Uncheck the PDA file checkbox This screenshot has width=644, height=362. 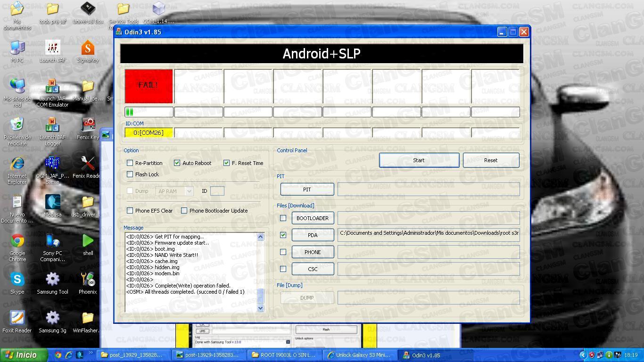283,235
